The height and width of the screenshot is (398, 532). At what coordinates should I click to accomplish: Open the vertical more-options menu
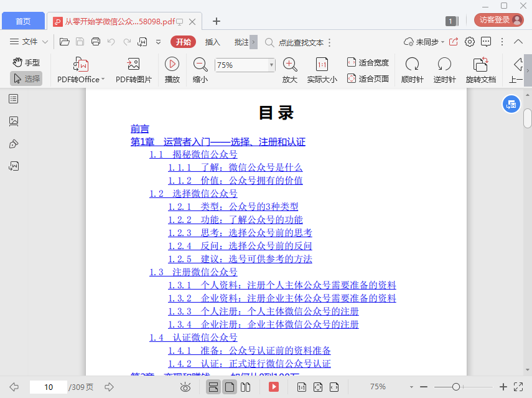pyautogui.click(x=502, y=42)
